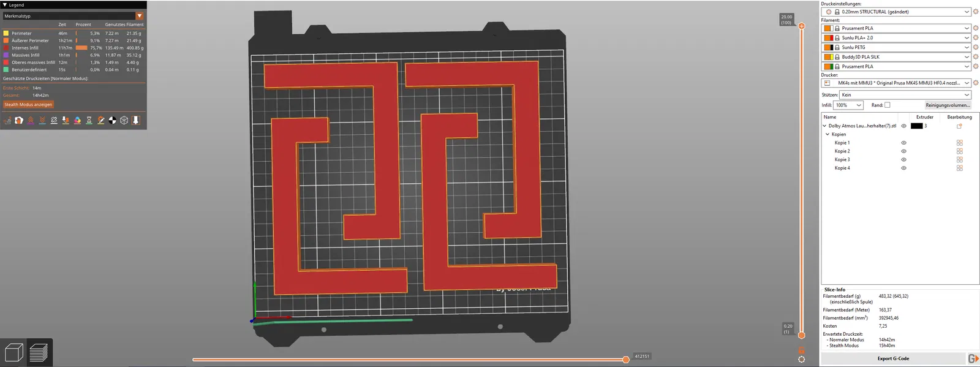Image resolution: width=980 pixels, height=367 pixels.
Task: Select Kopie 4 in object list
Action: pos(842,168)
